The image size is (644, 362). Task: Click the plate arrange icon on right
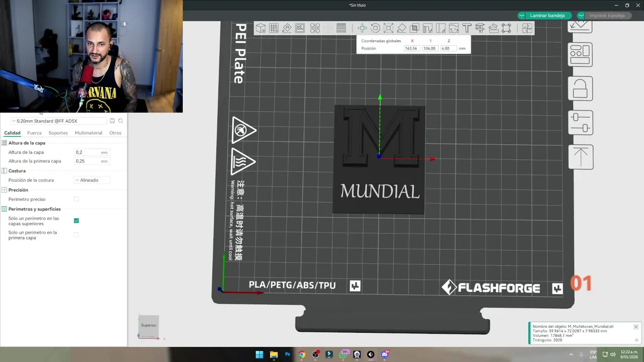580,55
